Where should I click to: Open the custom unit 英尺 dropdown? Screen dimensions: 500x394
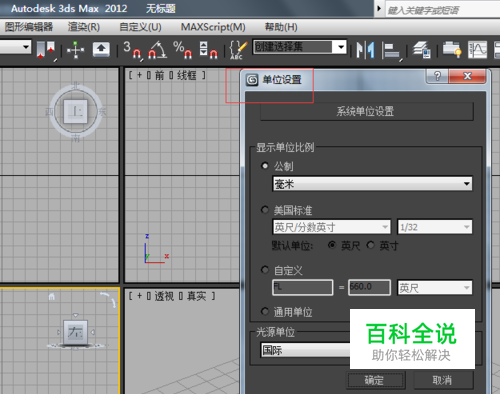click(x=435, y=288)
